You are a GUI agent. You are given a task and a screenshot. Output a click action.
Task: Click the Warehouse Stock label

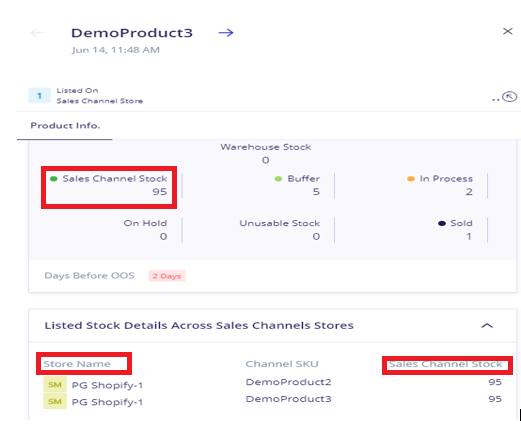[x=266, y=147]
